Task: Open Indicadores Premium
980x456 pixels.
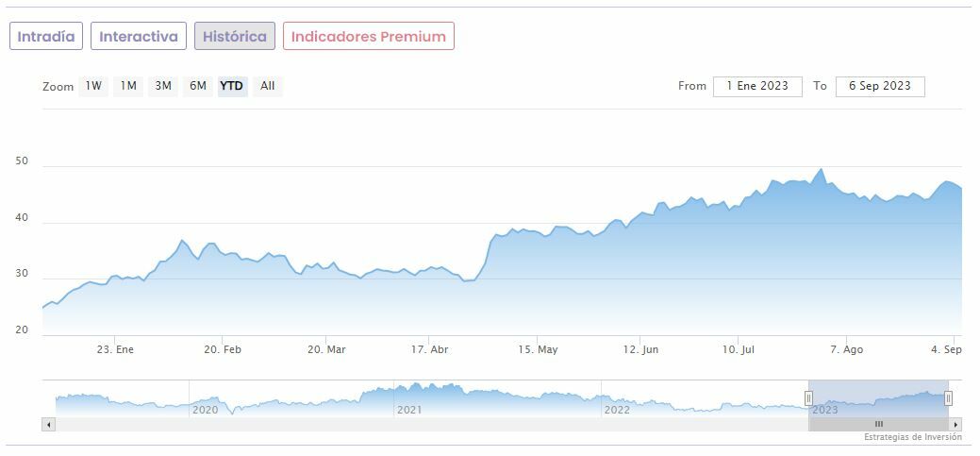Action: pyautogui.click(x=368, y=37)
